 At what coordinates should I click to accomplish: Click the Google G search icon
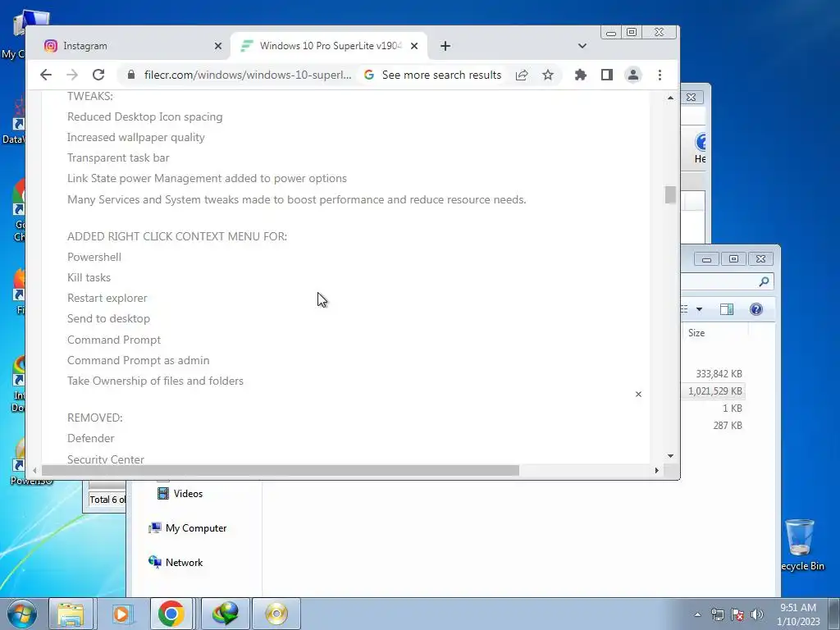click(x=368, y=75)
